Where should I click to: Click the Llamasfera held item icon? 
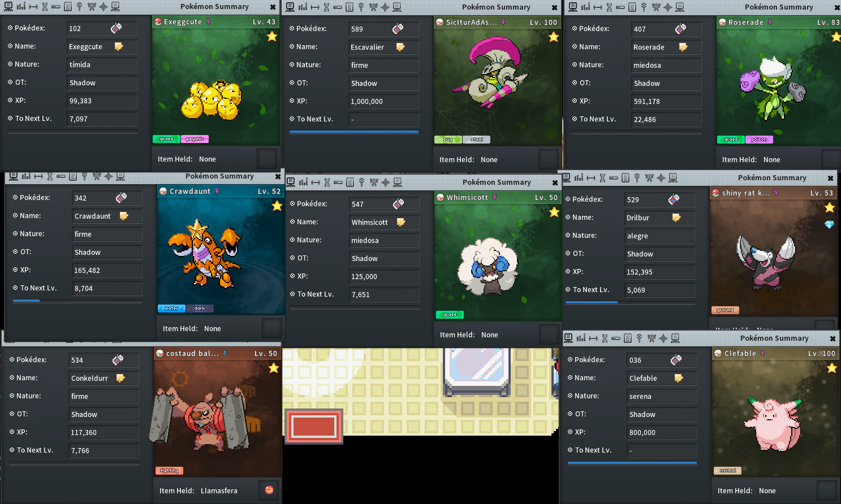(x=269, y=490)
